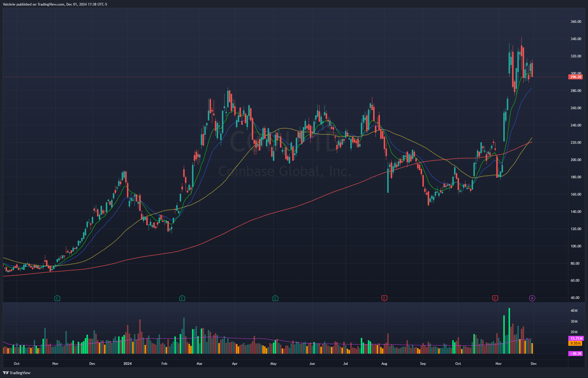Viewport: 588px width, 378px height.
Task: Click the Coinbase Global, Inc. watermark text
Action: pos(285,172)
